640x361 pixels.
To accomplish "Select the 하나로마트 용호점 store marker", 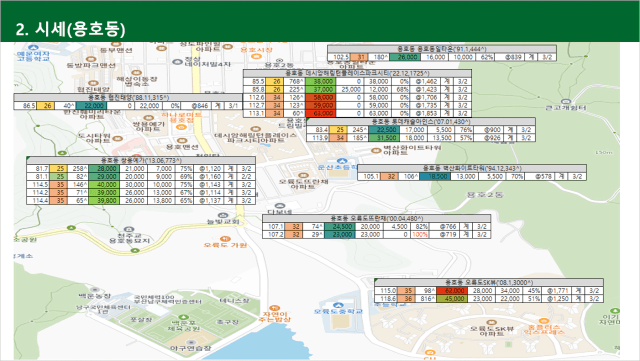I will (x=181, y=127).
